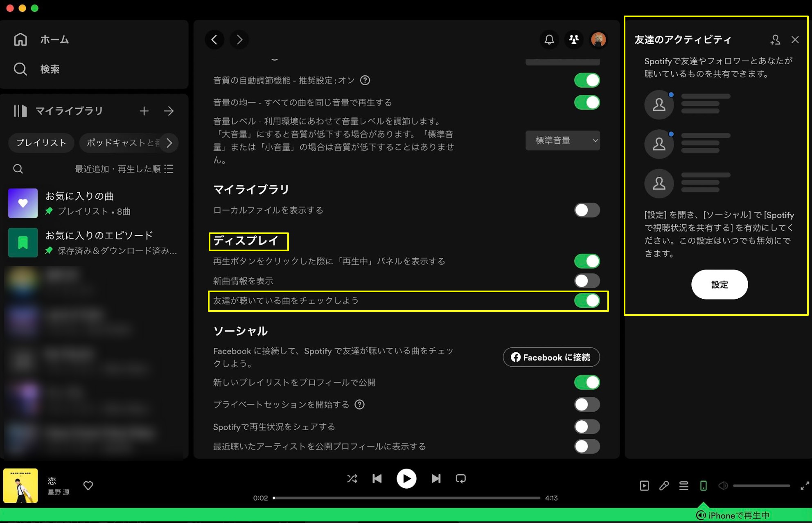Screen dimensions: 812x523
Task: Open the play queue icon
Action: click(683, 486)
